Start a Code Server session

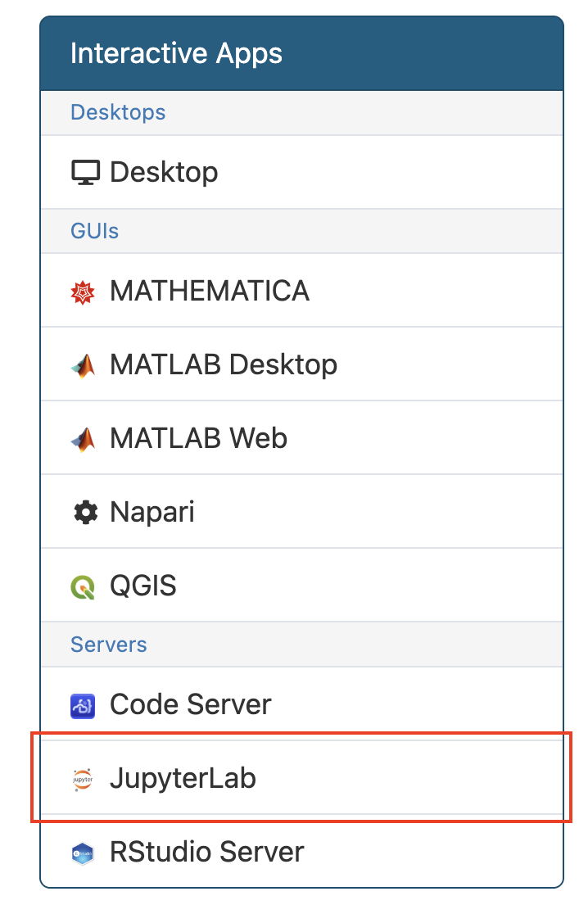click(x=189, y=704)
